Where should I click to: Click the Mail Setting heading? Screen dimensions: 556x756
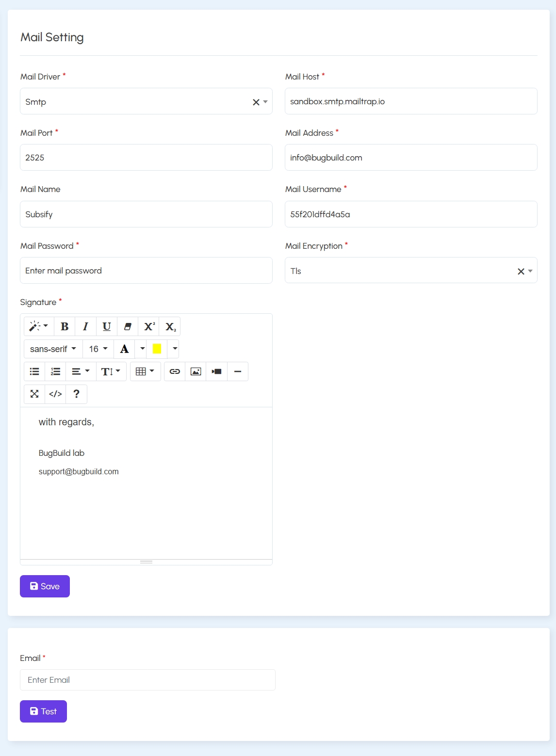[x=52, y=37]
